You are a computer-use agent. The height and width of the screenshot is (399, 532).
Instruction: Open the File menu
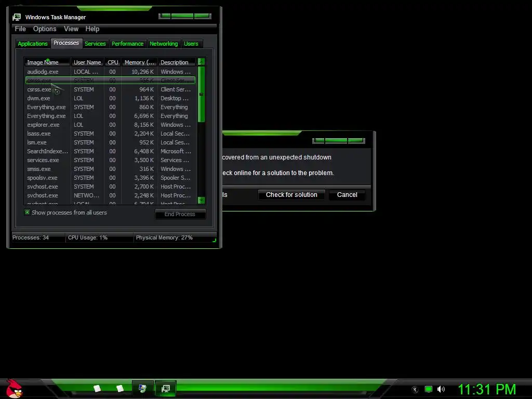(20, 29)
